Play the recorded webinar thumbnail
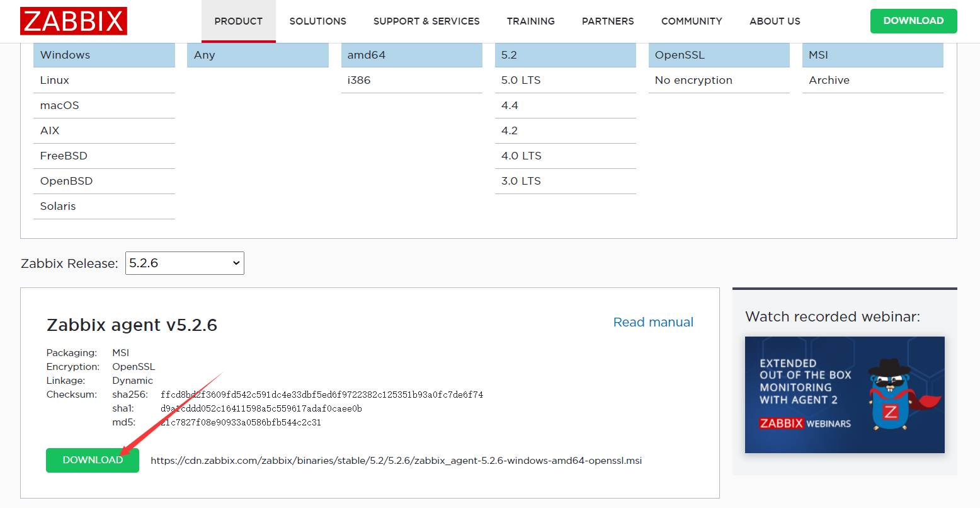 click(x=844, y=395)
